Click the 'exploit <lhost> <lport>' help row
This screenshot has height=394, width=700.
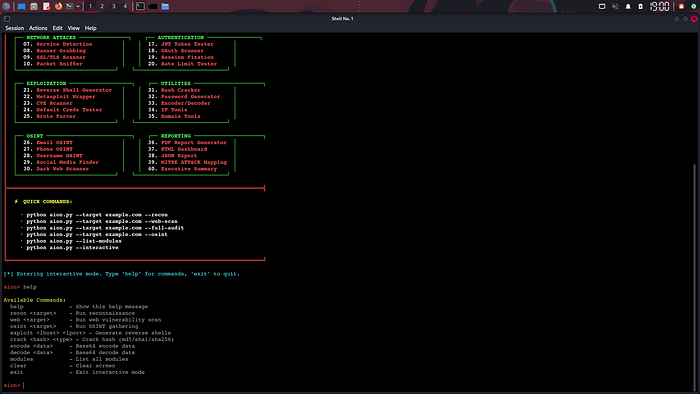(x=90, y=333)
